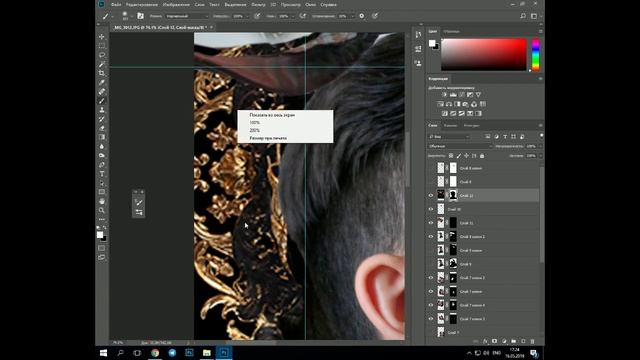
Task: Change screen mode icon in toolbox
Action: [x=102, y=257]
